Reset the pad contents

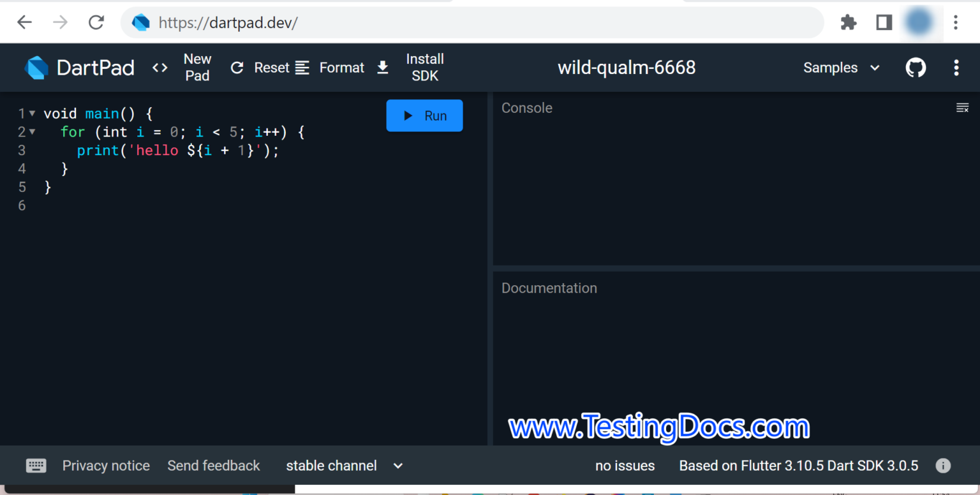click(260, 68)
